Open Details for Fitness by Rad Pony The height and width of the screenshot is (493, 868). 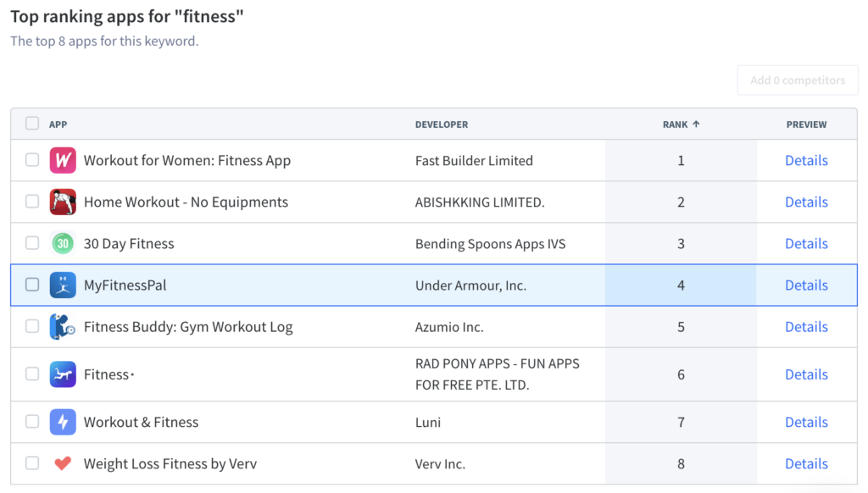click(807, 374)
